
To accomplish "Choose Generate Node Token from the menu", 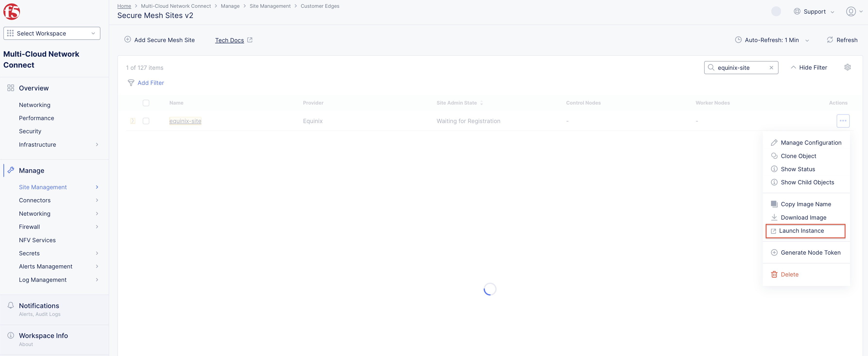I will [811, 252].
